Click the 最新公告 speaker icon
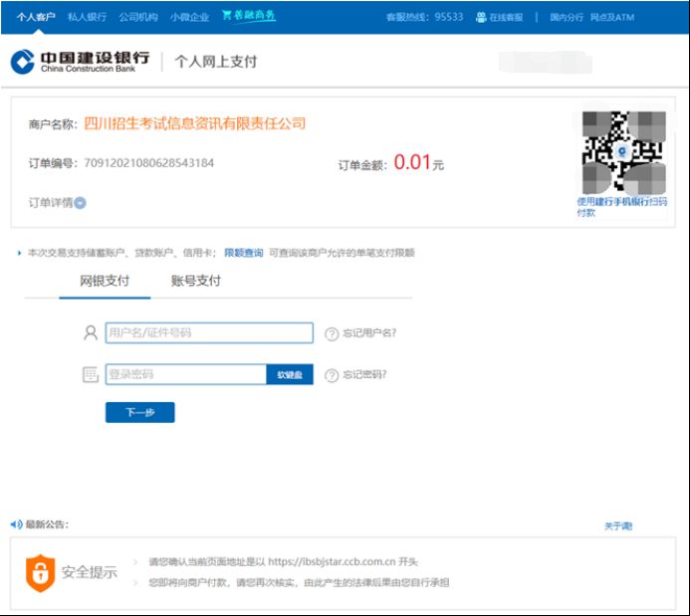The height and width of the screenshot is (616, 690). click(x=16, y=524)
